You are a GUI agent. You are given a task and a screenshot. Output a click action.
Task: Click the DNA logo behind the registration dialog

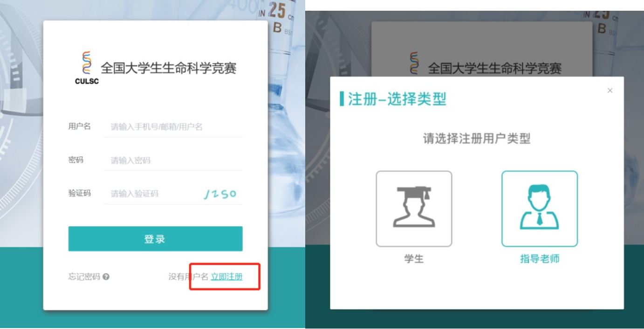pos(414,63)
